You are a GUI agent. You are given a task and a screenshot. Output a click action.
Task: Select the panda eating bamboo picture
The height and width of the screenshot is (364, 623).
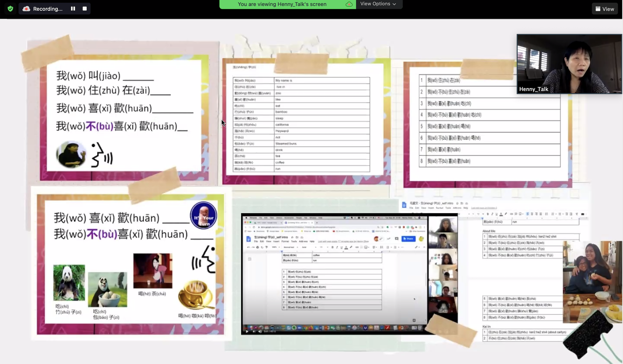click(x=69, y=282)
